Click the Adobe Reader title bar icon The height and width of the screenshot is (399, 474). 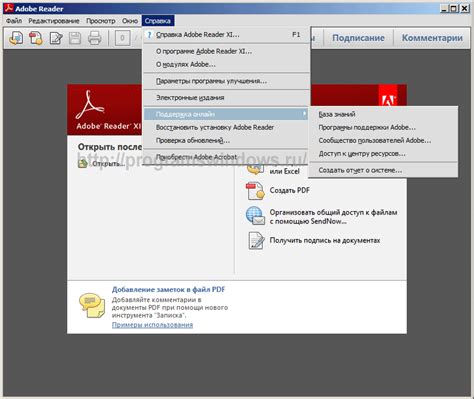[9, 8]
